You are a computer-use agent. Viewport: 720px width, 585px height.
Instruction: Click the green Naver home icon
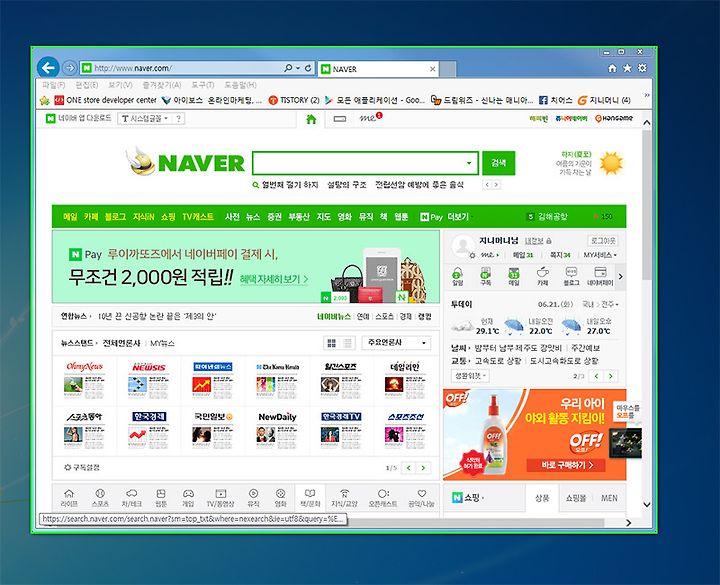point(311,119)
